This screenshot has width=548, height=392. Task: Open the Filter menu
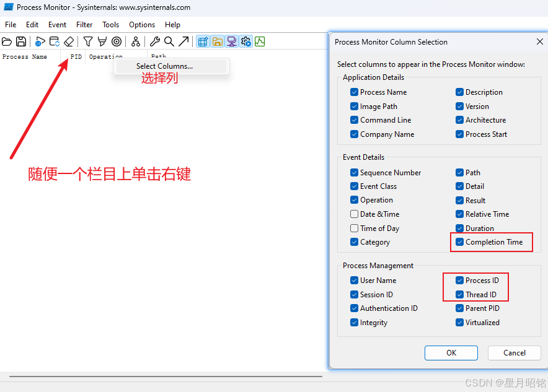click(x=84, y=25)
